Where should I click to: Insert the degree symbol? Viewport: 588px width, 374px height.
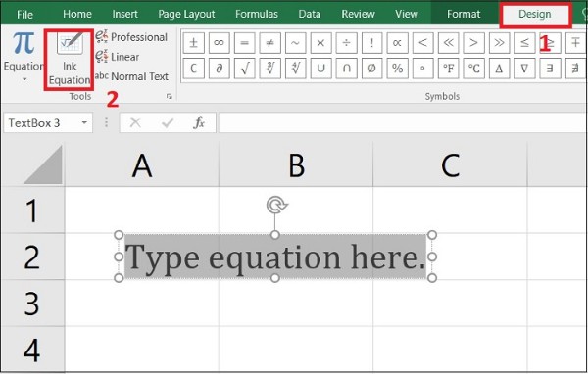point(422,69)
